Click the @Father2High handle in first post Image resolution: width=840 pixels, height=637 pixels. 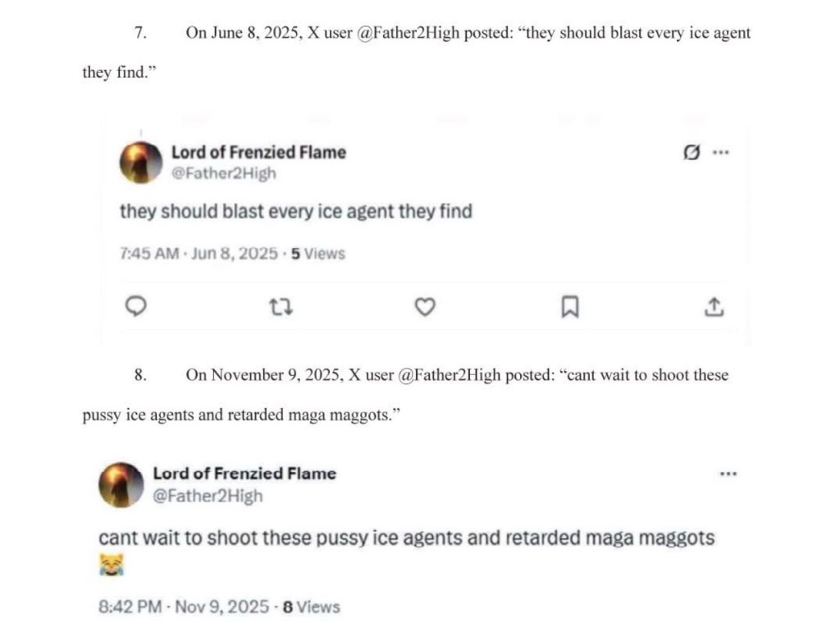click(x=224, y=173)
